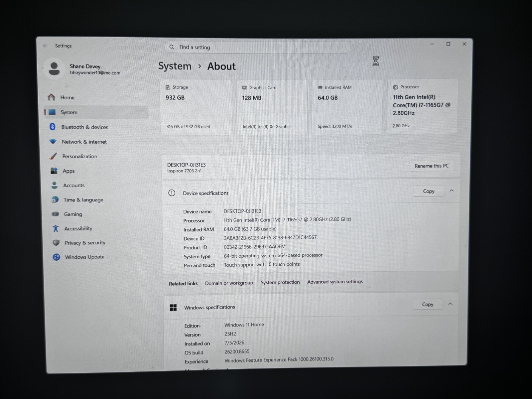Click the back arrow in Settings
532x399 pixels.
click(x=45, y=46)
